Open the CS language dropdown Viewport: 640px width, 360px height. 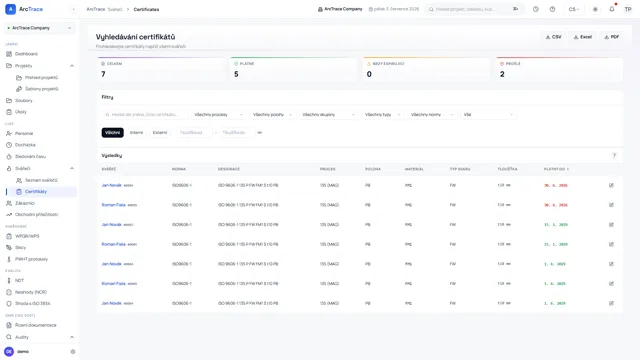click(x=573, y=9)
